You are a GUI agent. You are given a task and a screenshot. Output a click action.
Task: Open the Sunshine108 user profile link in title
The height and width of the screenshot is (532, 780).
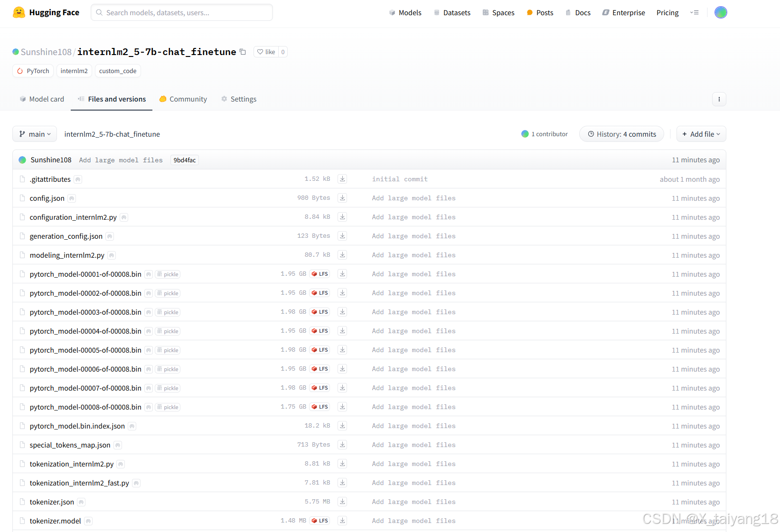tap(46, 52)
